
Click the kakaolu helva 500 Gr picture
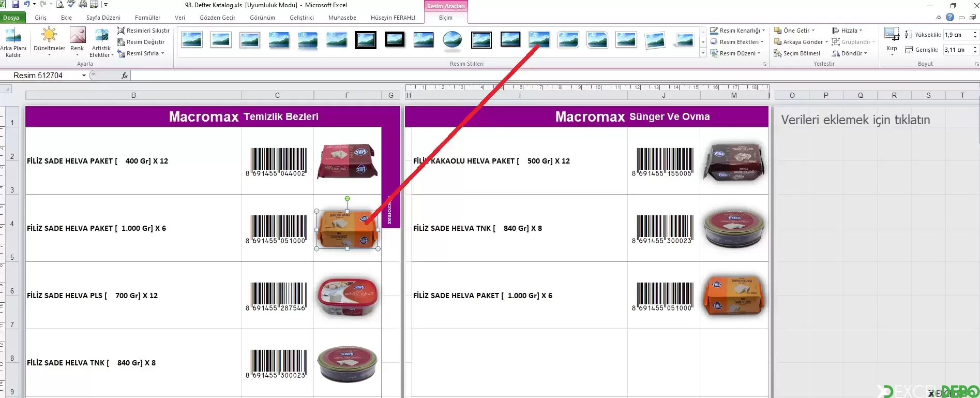[734, 161]
